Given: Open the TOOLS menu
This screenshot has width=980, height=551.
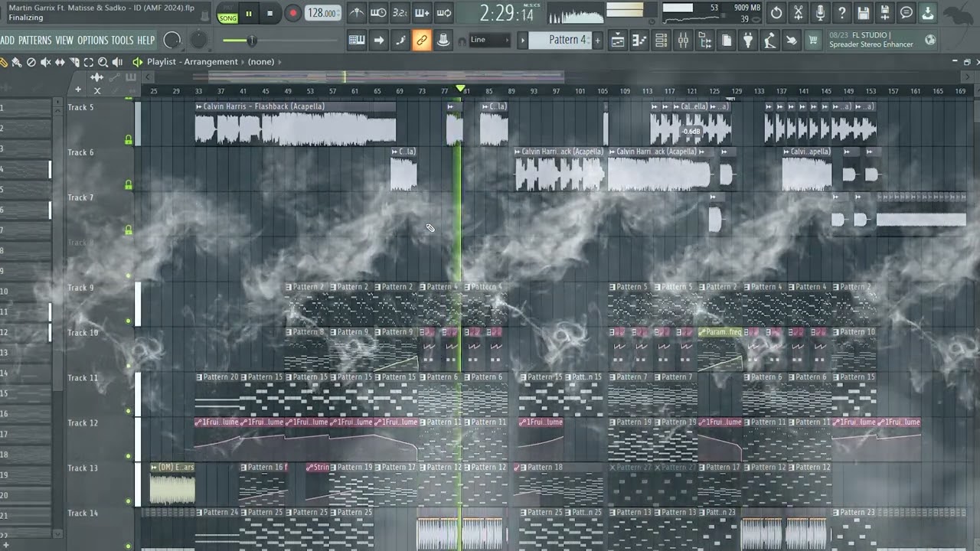Looking at the screenshot, I should click(122, 40).
